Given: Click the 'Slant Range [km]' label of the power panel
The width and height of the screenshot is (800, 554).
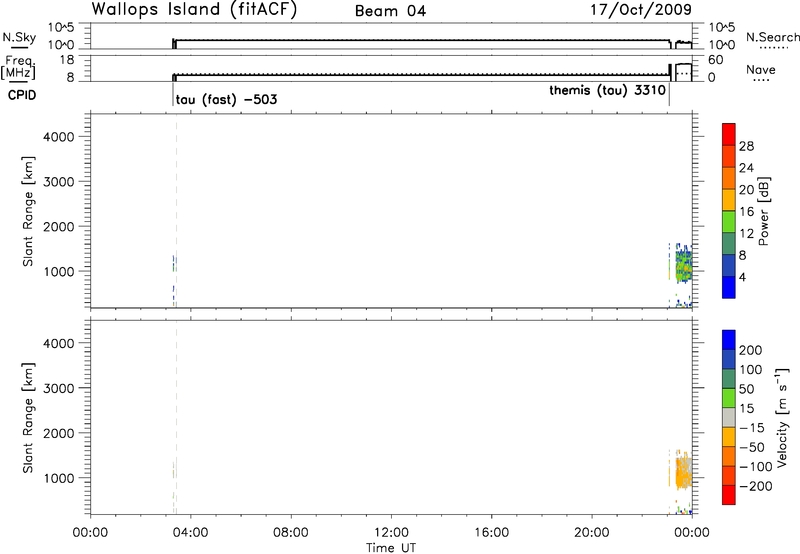Looking at the screenshot, I should [x=28, y=211].
